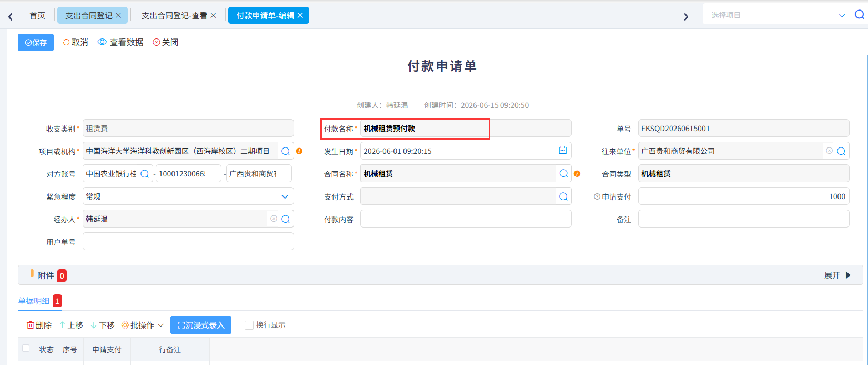The image size is (868, 365).
Task: Open 查看数据 with the eye icon
Action: click(x=120, y=42)
